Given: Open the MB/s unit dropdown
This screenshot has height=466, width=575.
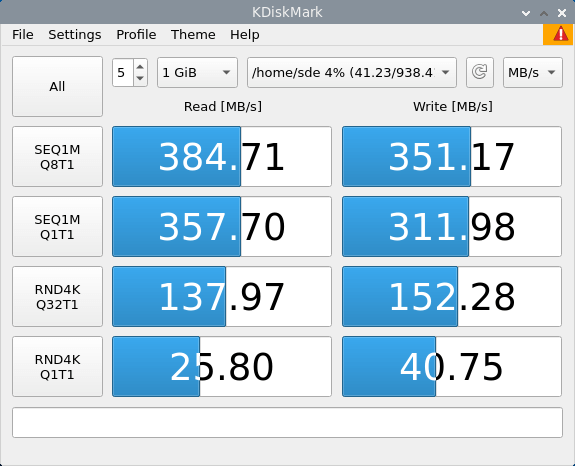Looking at the screenshot, I should pyautogui.click(x=532, y=72).
